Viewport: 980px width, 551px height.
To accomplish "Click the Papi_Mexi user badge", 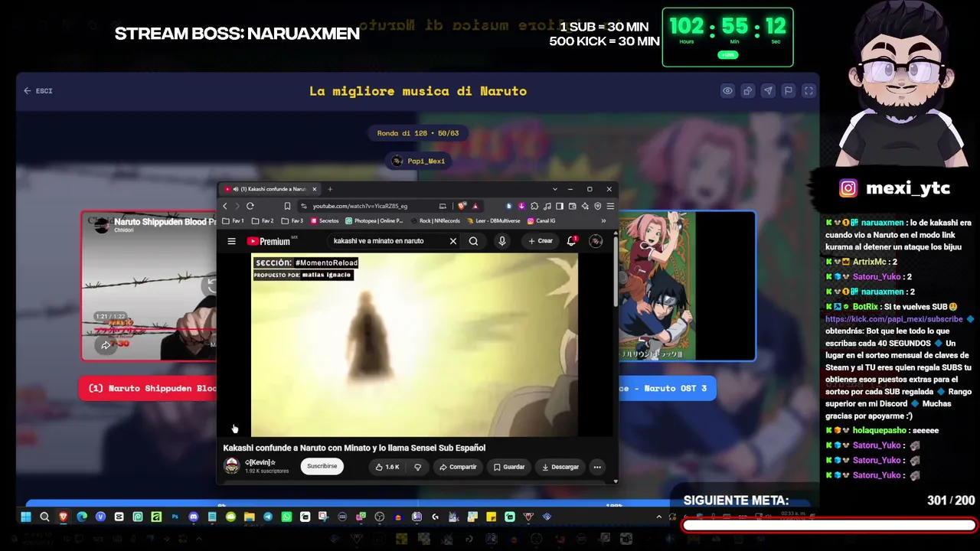I will coord(418,161).
